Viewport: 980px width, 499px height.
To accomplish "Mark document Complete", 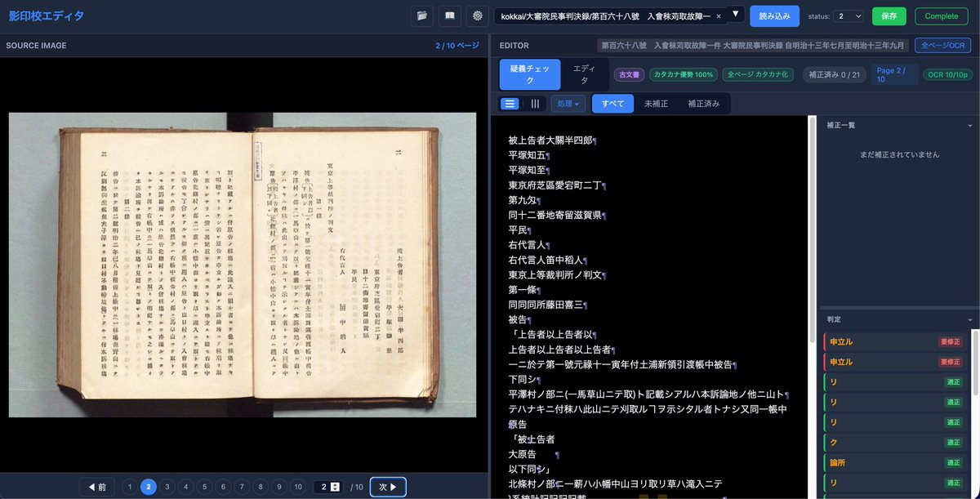I will [x=942, y=16].
